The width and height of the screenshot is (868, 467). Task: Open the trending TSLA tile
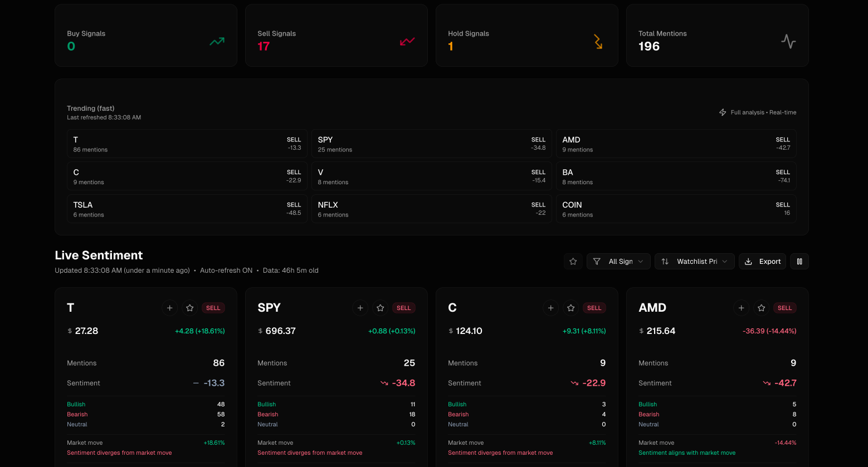click(187, 209)
